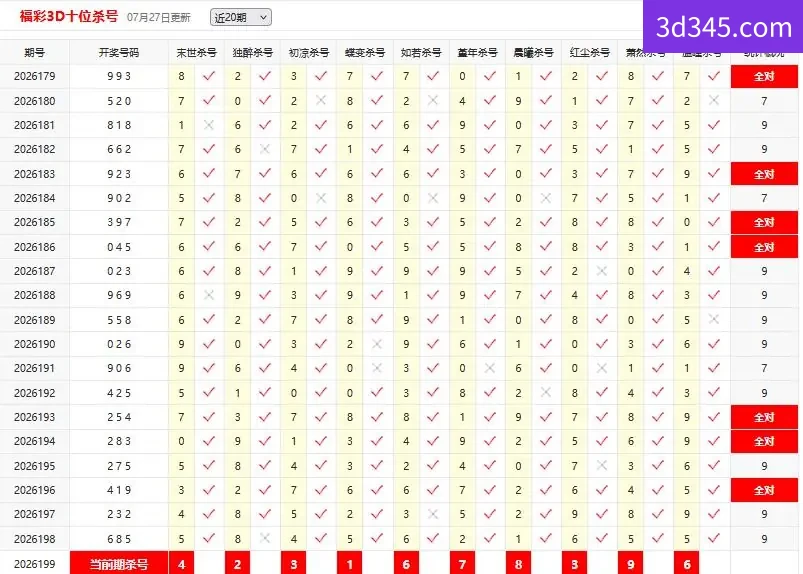
Task: Click the 当前期杀号 red label
Action: [119, 564]
